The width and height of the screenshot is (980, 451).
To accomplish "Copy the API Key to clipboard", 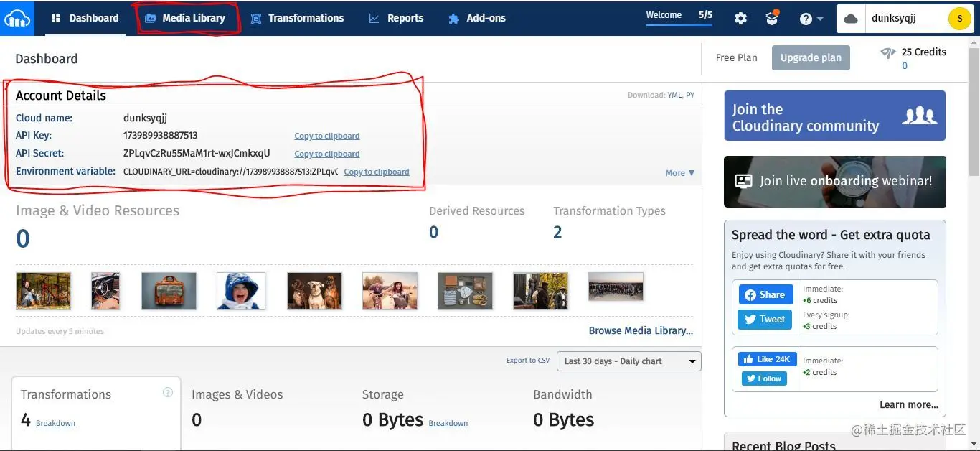I will tap(327, 136).
